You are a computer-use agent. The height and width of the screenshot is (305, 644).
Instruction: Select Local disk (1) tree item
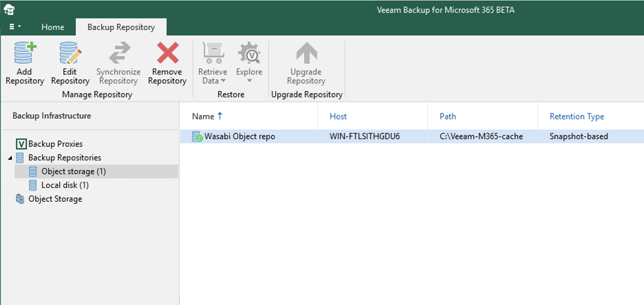point(65,185)
